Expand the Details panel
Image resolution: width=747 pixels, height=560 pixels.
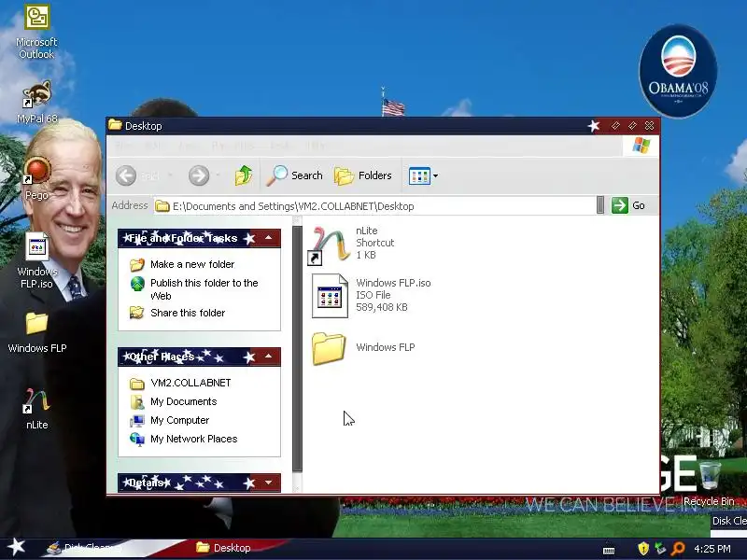point(269,483)
